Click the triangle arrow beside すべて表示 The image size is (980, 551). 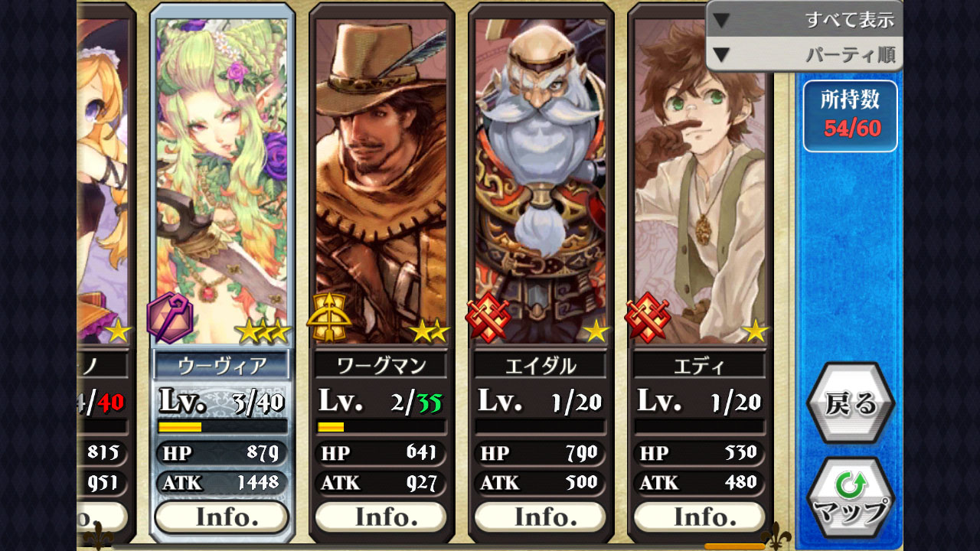coord(721,19)
